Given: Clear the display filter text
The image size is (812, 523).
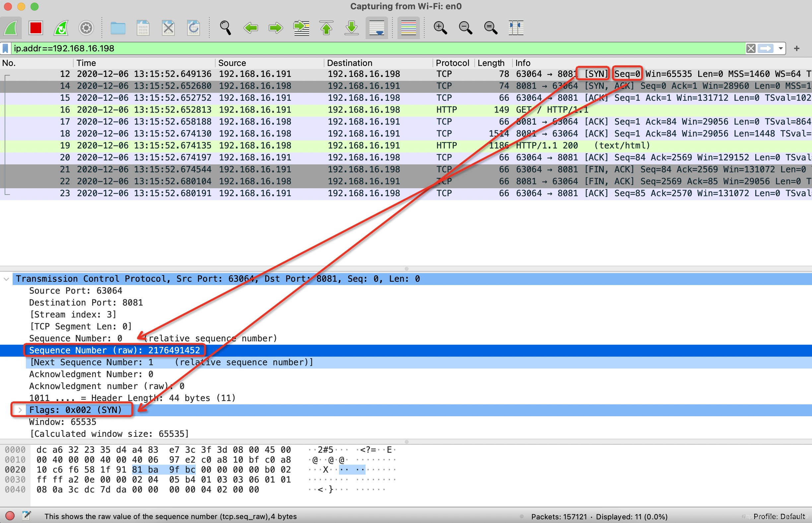Looking at the screenshot, I should 751,49.
